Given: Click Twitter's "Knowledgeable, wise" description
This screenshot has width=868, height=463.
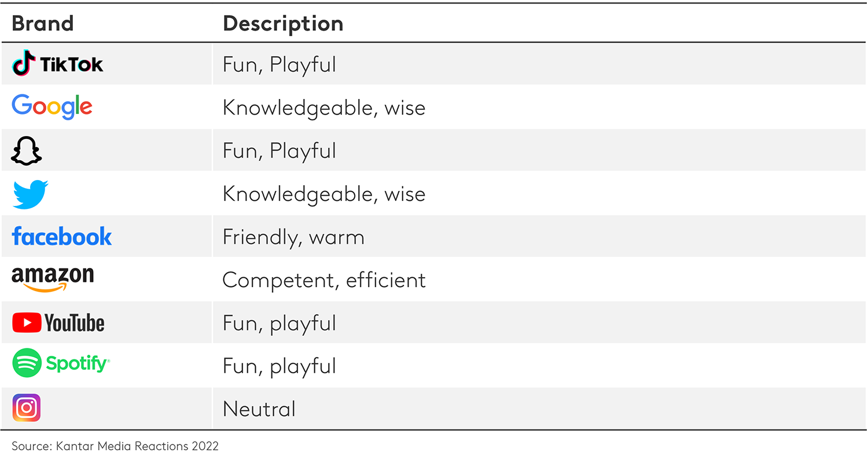Looking at the screenshot, I should (x=323, y=194).
